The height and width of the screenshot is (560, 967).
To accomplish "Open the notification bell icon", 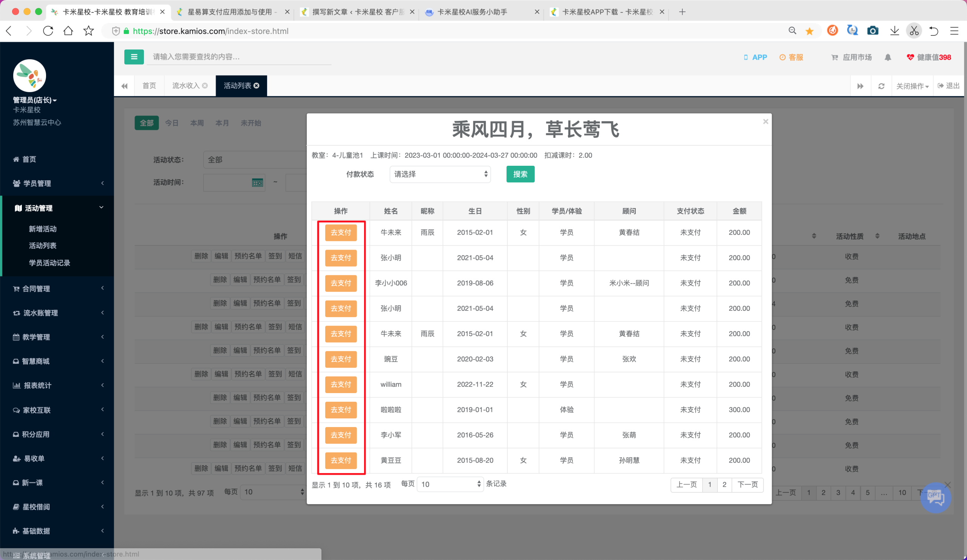I will pyautogui.click(x=888, y=57).
